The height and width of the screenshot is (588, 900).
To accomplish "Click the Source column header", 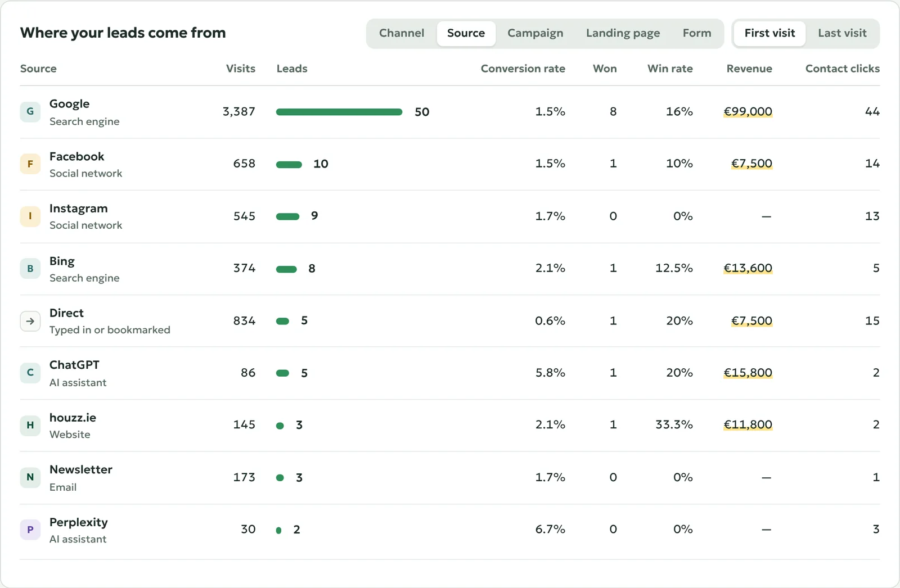I will pyautogui.click(x=38, y=69).
